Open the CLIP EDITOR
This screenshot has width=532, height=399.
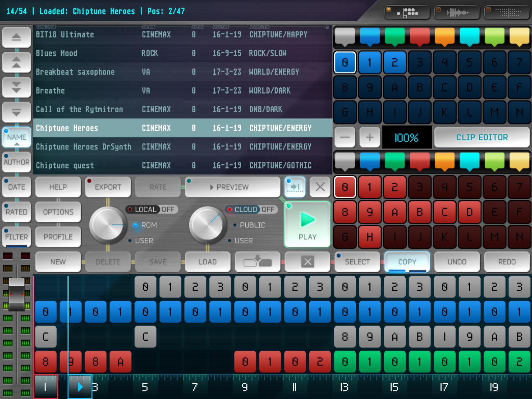[x=482, y=137]
